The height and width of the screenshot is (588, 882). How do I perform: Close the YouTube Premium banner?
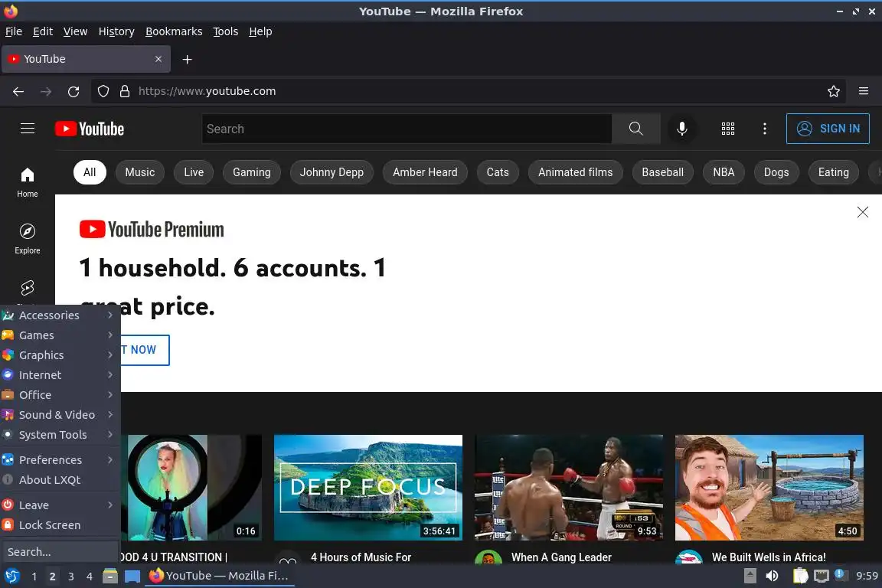[x=862, y=212]
